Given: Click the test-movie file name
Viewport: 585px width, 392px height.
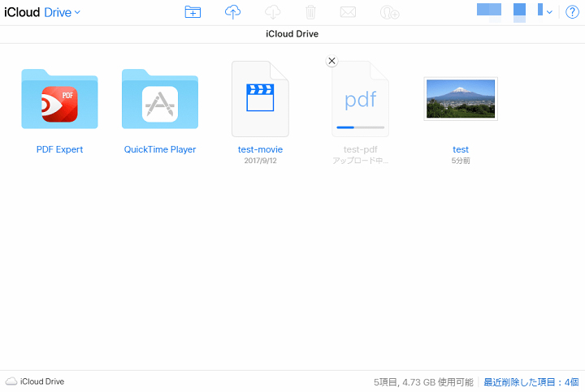Looking at the screenshot, I should pos(261,149).
